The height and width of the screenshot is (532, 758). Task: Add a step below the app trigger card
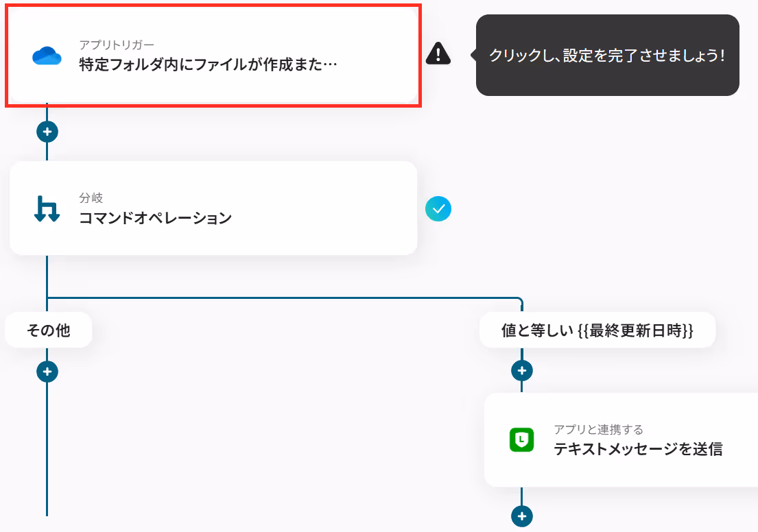click(x=47, y=132)
